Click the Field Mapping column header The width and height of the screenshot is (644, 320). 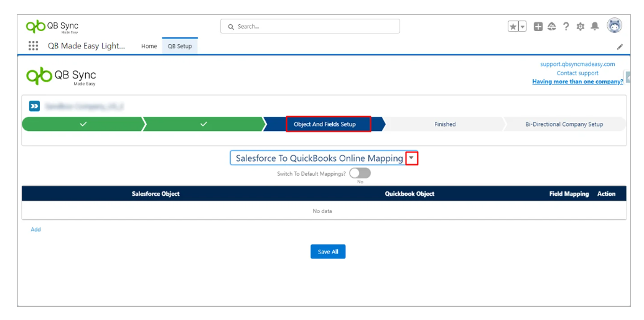pyautogui.click(x=569, y=194)
